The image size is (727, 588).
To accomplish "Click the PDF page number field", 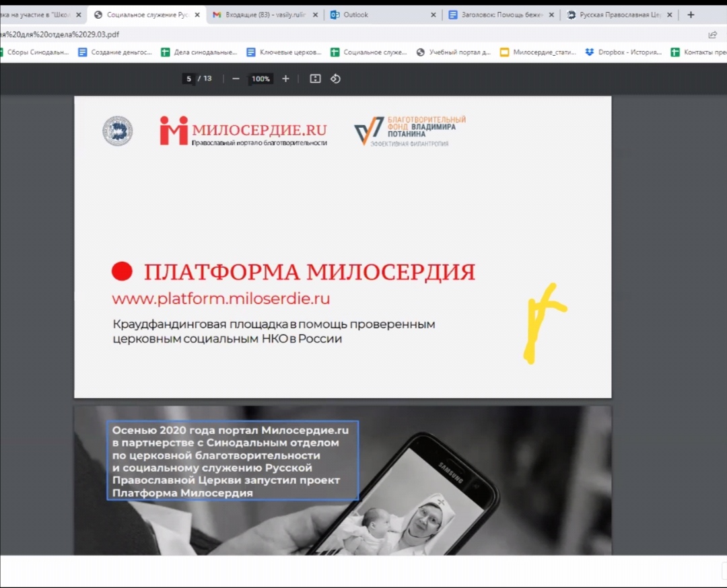I will (189, 79).
